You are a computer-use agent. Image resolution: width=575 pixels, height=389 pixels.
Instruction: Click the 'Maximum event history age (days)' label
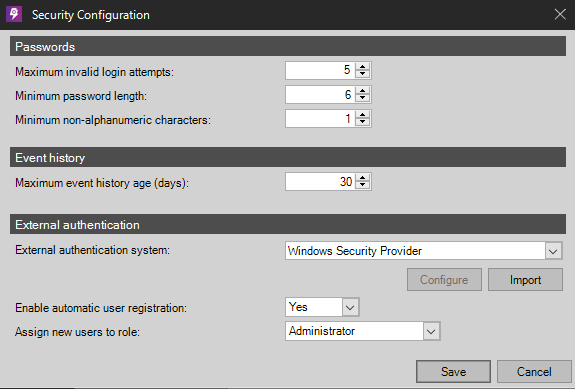pyautogui.click(x=102, y=183)
